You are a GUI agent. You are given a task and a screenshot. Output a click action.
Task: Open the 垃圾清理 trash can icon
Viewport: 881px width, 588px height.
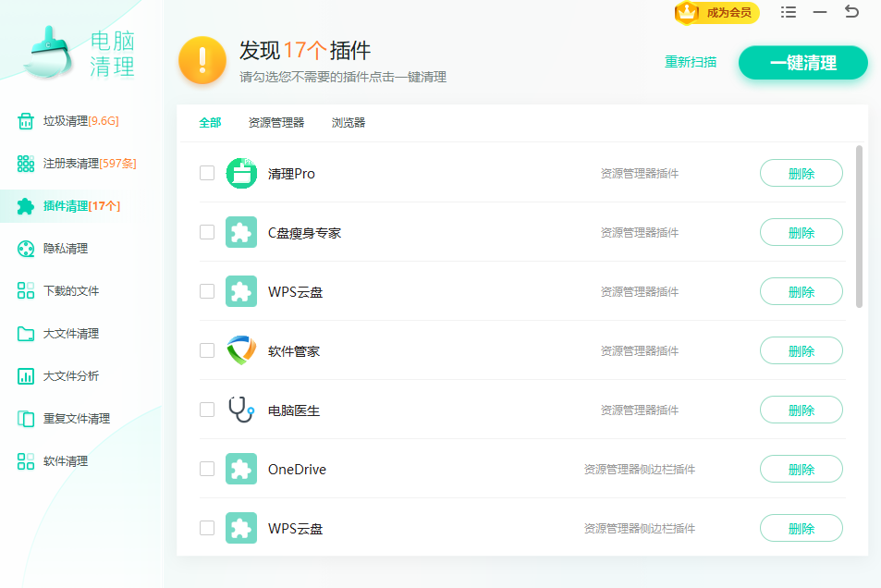point(26,121)
